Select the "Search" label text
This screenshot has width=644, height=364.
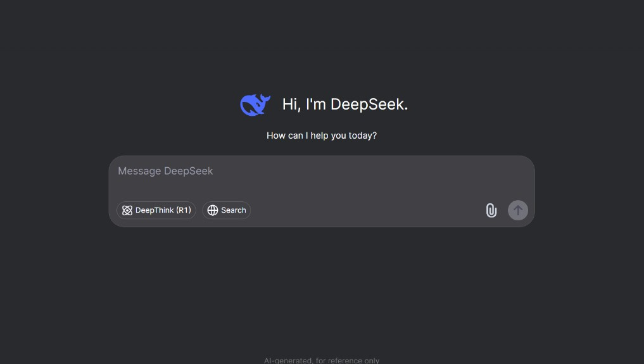coord(233,210)
